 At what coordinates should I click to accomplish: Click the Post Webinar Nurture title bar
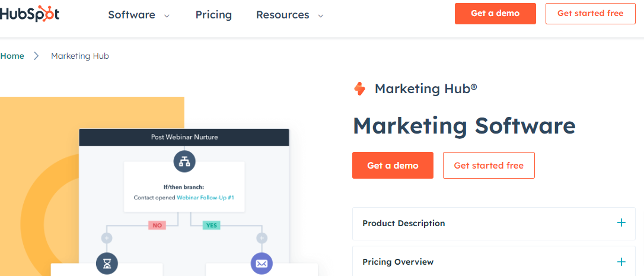pos(184,137)
